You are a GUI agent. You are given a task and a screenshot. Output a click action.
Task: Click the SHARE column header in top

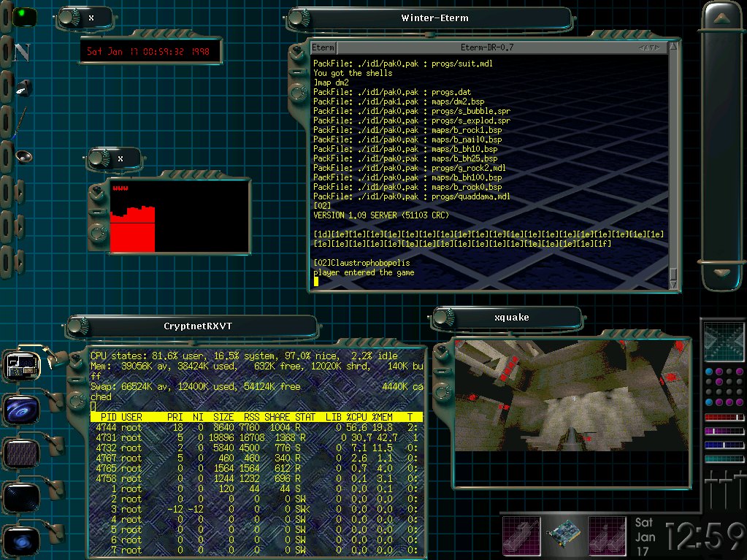point(277,417)
